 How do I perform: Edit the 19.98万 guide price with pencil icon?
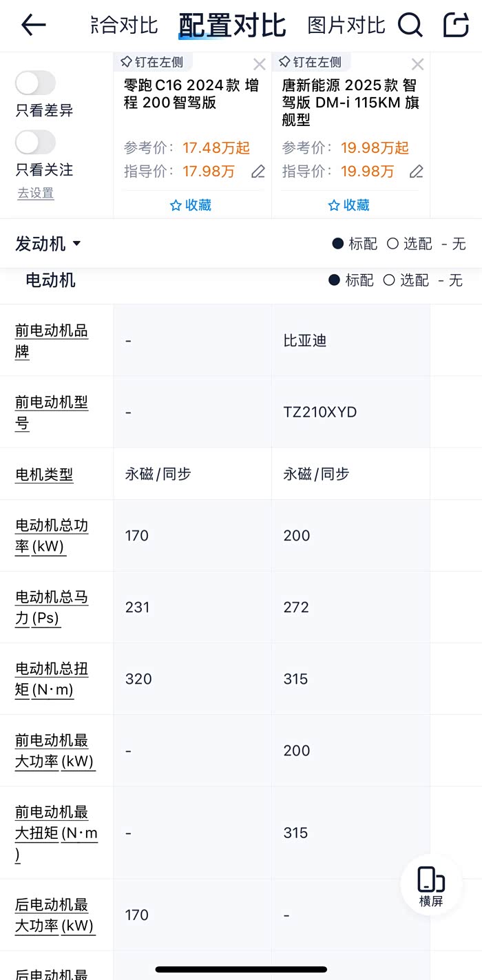pos(416,171)
